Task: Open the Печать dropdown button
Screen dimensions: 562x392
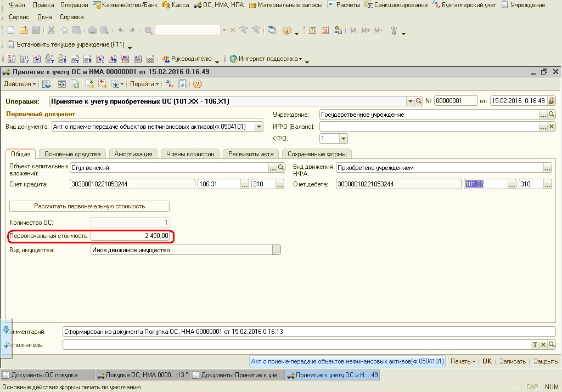Action: click(x=463, y=361)
